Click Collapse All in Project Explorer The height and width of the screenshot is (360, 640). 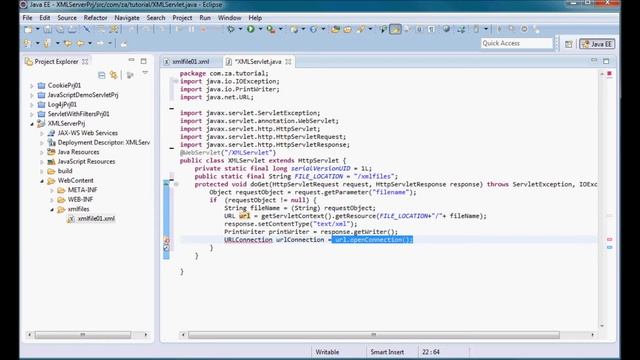(x=102, y=75)
